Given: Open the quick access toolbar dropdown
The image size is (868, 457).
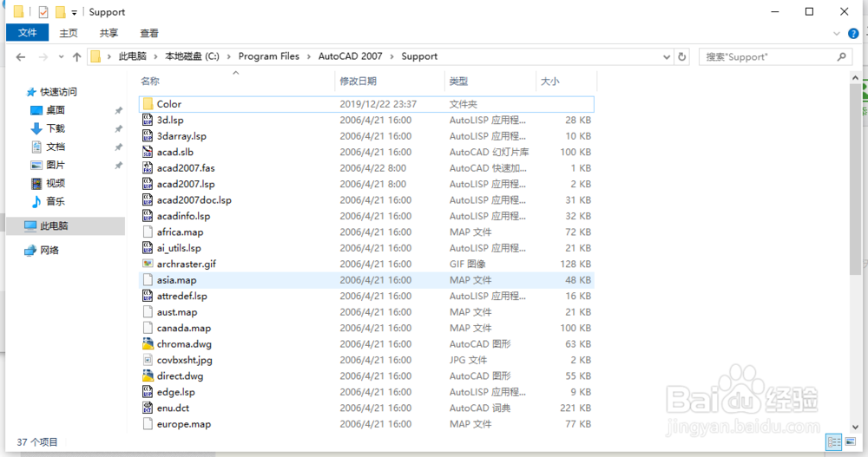Looking at the screenshot, I should click(x=74, y=12).
